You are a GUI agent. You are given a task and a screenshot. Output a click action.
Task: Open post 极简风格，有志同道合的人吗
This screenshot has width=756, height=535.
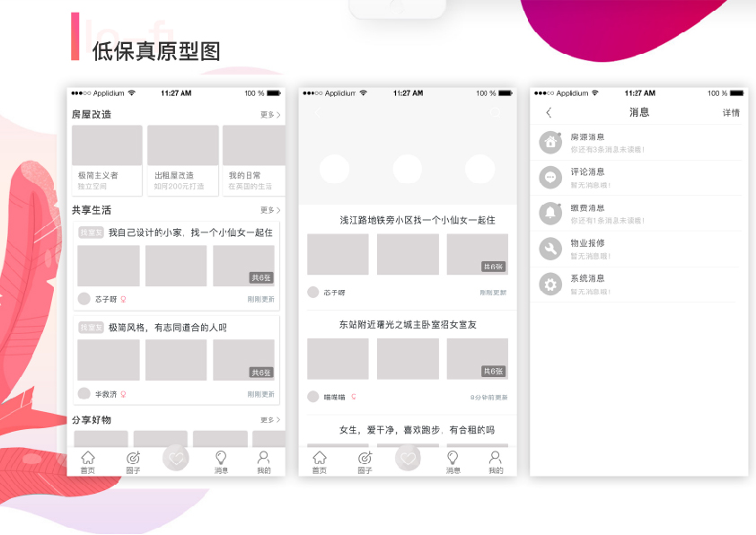tap(167, 328)
